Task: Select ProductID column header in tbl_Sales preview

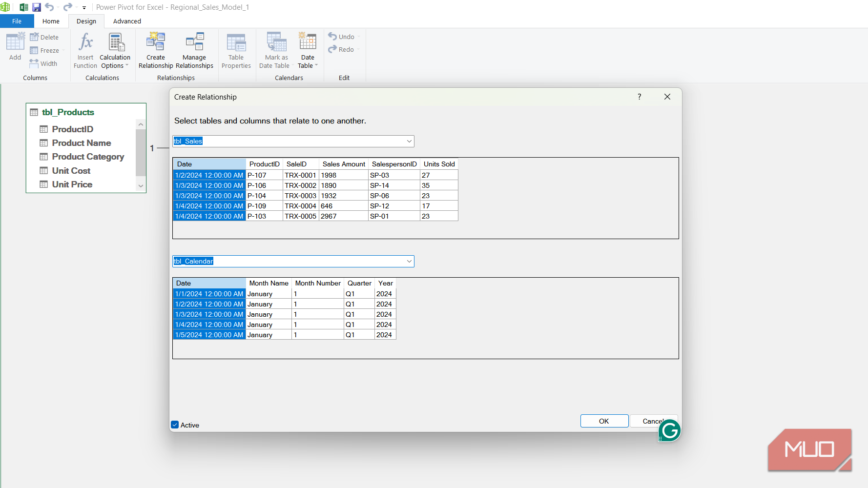Action: (x=264, y=164)
